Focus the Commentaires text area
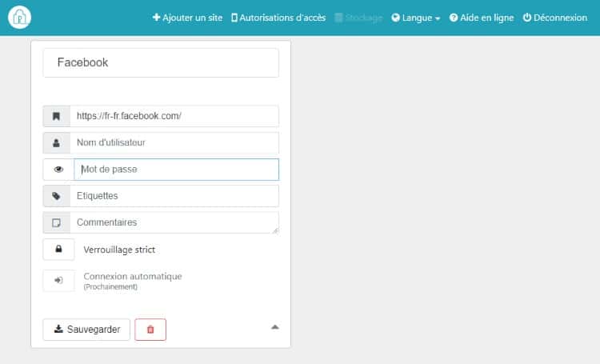The image size is (600, 364). (x=174, y=222)
